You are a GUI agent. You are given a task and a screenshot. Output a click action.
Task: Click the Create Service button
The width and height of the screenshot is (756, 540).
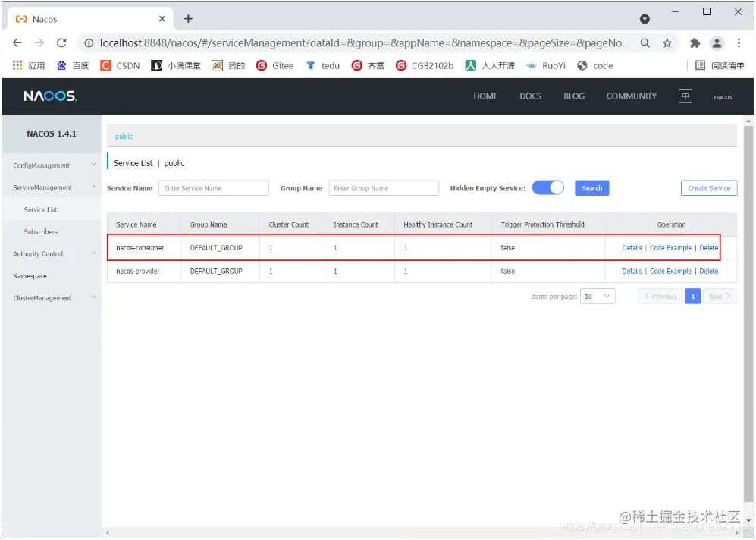tap(709, 188)
